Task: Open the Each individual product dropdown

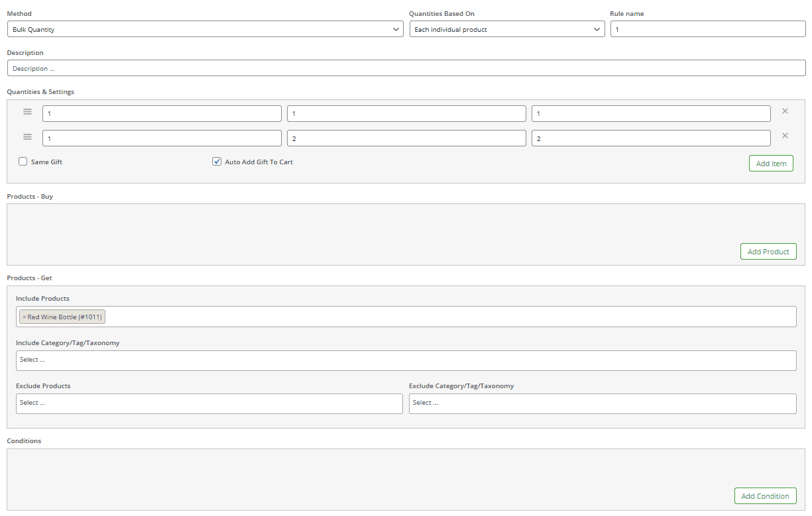Action: click(x=507, y=28)
